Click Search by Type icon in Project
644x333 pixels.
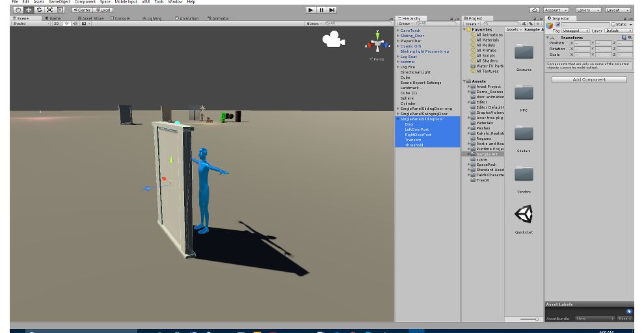[524, 24]
